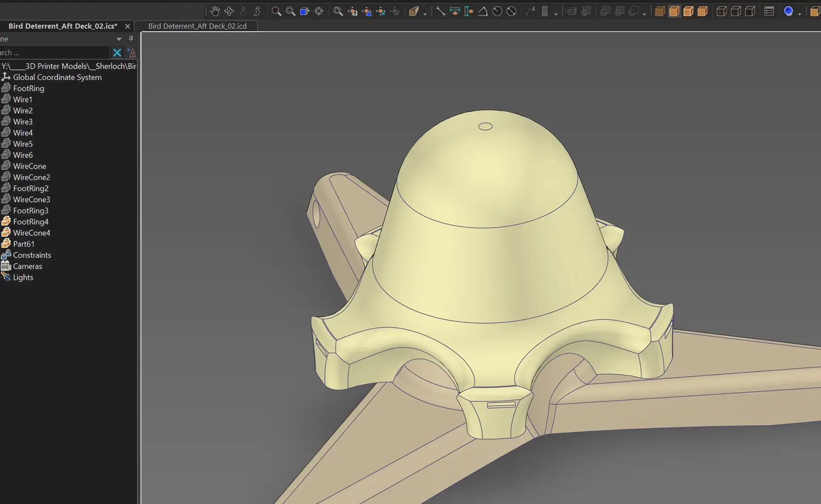Click the blue sphere rendering icon
Viewport: 821px width, 504px height.
(x=789, y=11)
